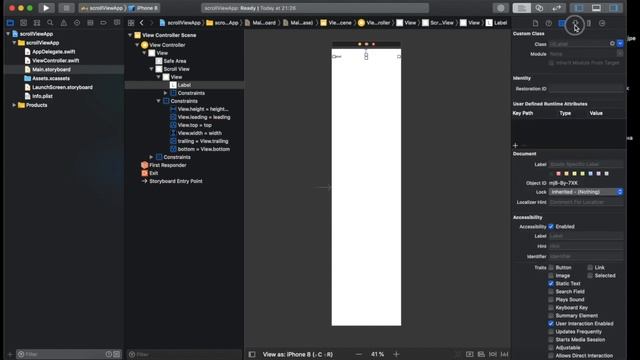This screenshot has width=640, height=360.
Task: Enable the Button trait
Action: pos(551,268)
